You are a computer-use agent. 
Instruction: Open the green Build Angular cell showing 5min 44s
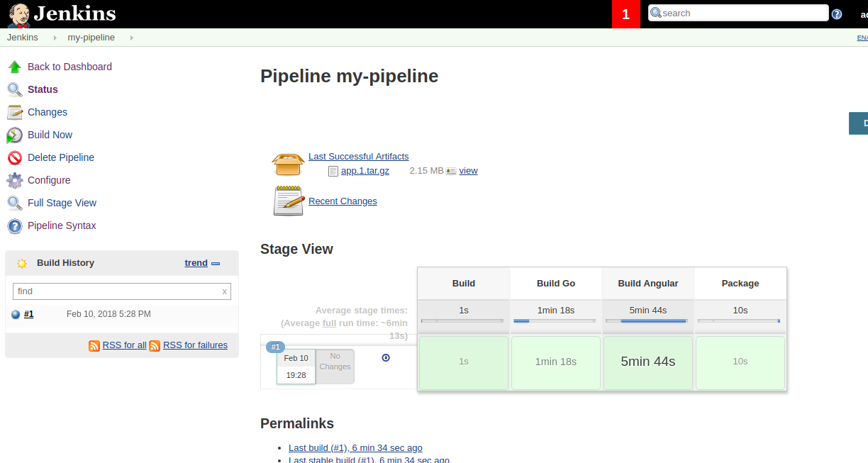click(x=648, y=363)
